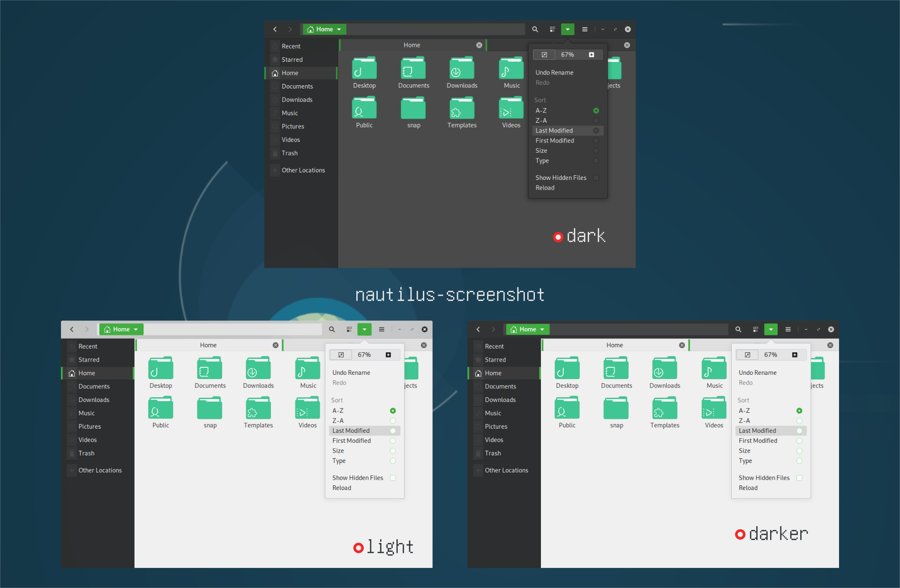
Task: Click the 67% zoom level in light window
Action: (x=364, y=355)
